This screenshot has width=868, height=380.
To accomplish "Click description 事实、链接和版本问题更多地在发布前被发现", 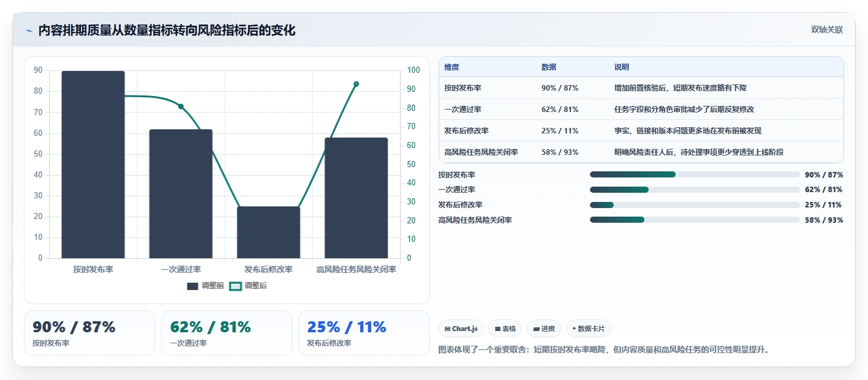I will click(688, 131).
